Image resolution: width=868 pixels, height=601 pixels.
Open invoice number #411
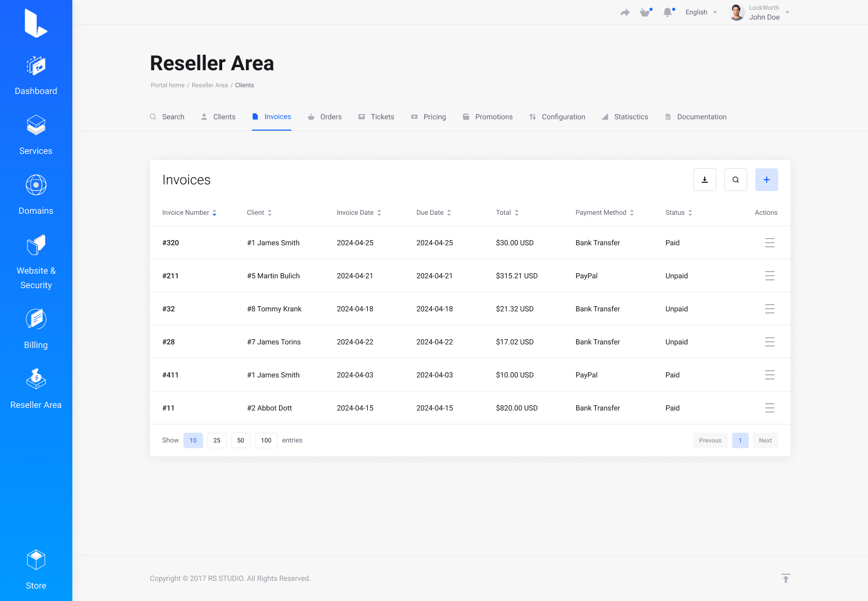tap(171, 375)
